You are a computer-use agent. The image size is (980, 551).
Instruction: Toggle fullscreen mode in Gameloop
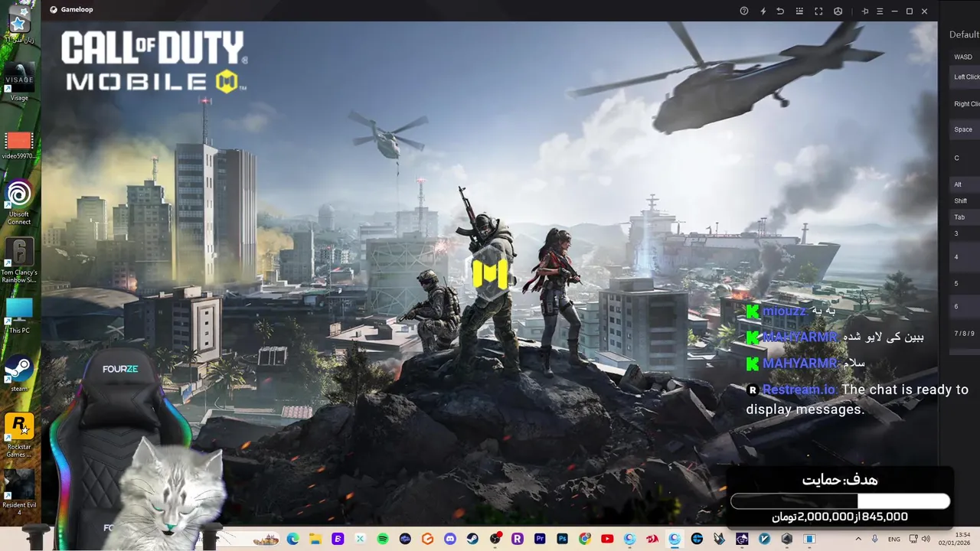pos(818,11)
